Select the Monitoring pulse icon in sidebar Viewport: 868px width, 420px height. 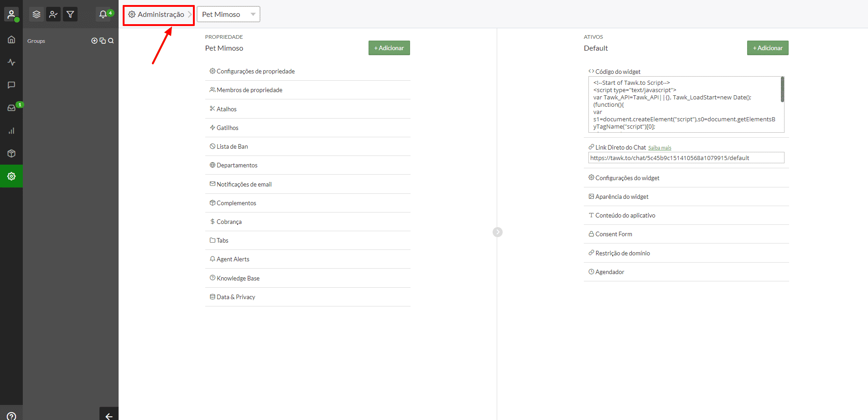point(11,62)
